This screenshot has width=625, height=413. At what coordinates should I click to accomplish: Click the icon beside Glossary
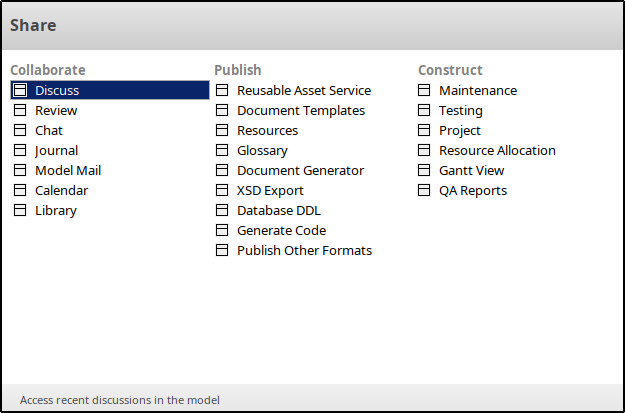click(x=222, y=150)
